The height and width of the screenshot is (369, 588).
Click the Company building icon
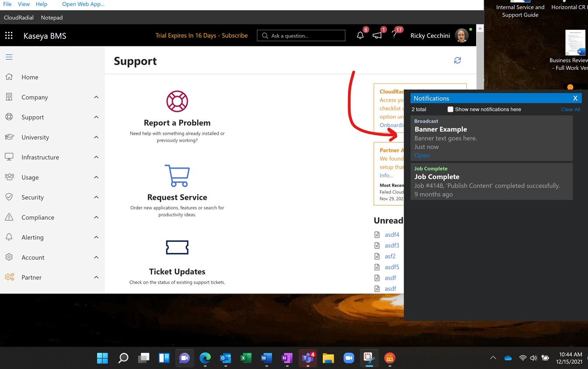coord(9,97)
